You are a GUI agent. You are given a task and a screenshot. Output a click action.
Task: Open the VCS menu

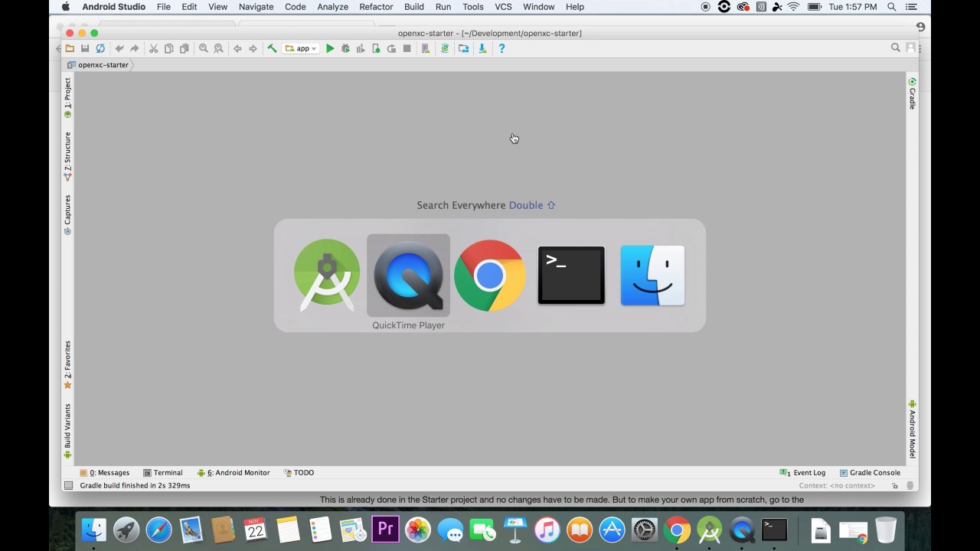tap(503, 7)
